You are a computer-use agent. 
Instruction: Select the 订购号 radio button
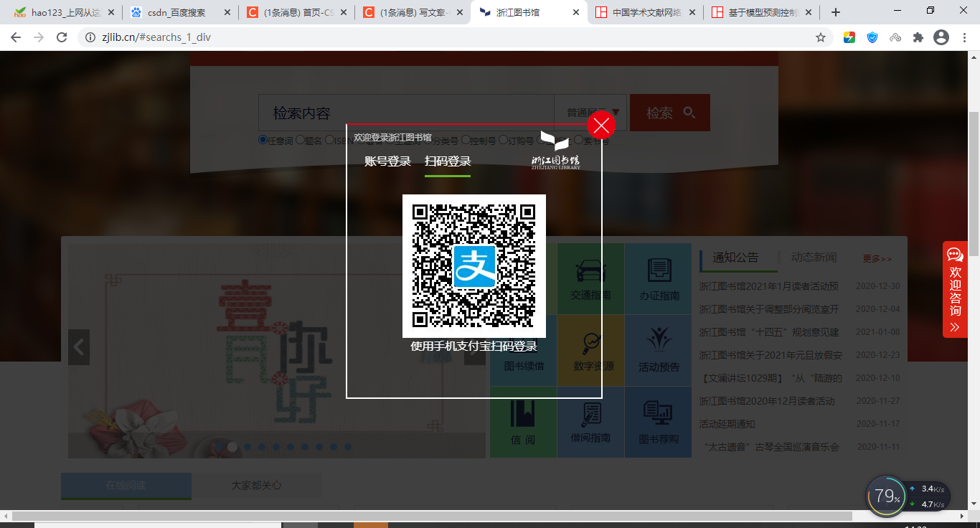(x=503, y=141)
